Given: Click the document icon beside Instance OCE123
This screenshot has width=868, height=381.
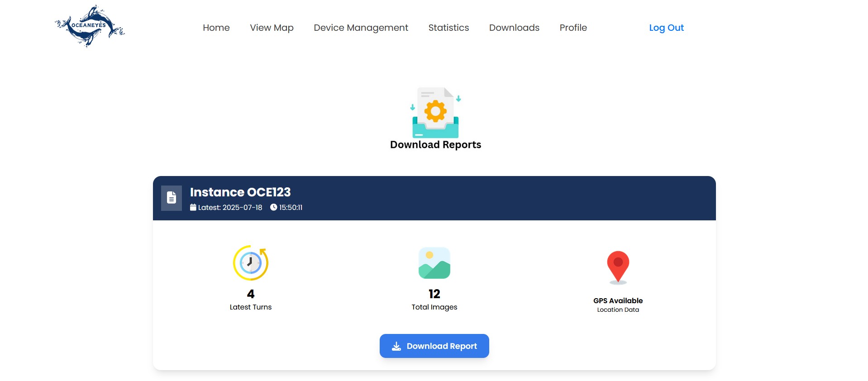Looking at the screenshot, I should click(x=172, y=198).
